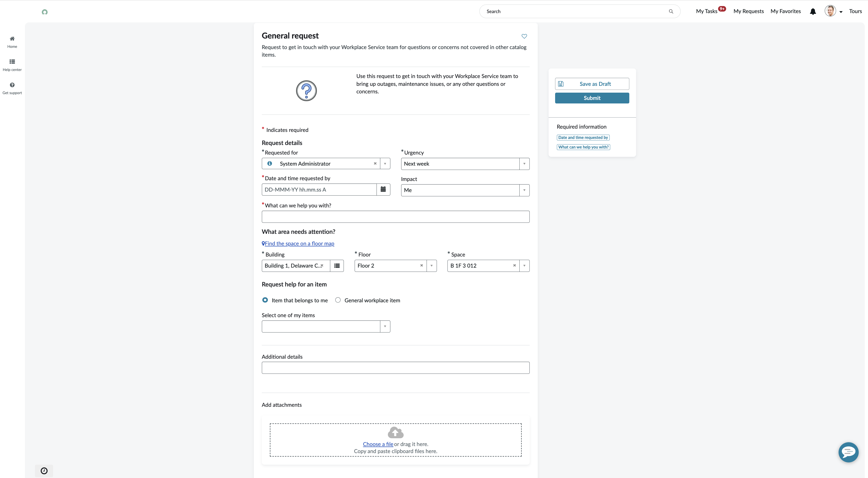This screenshot has width=868, height=478.
Task: Click the What can we help you with field
Action: coord(396,217)
